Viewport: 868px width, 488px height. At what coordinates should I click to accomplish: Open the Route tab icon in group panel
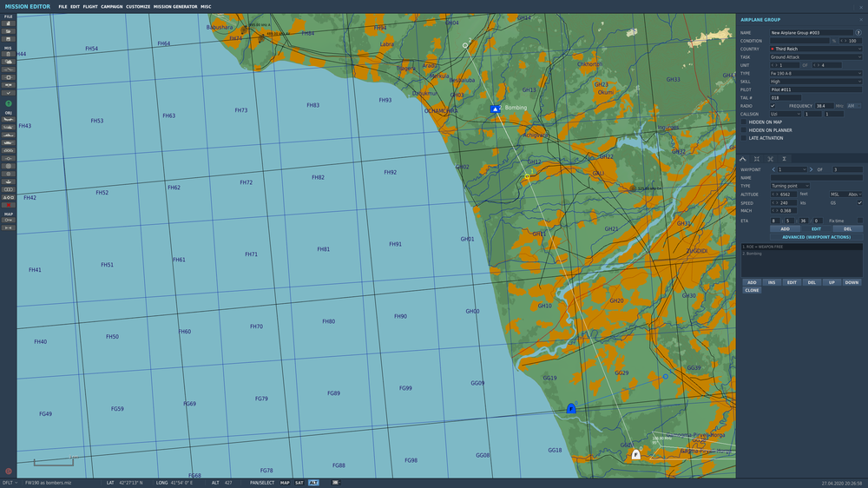tap(743, 159)
